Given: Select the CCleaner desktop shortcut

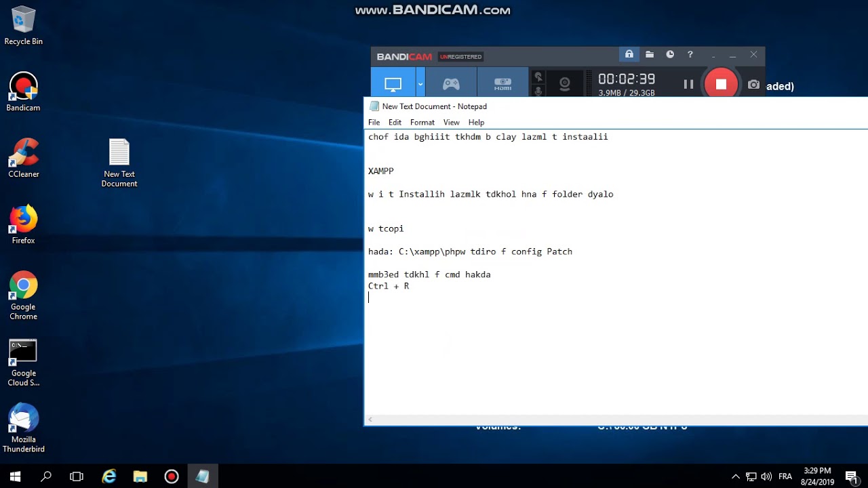Looking at the screenshot, I should coord(23,159).
